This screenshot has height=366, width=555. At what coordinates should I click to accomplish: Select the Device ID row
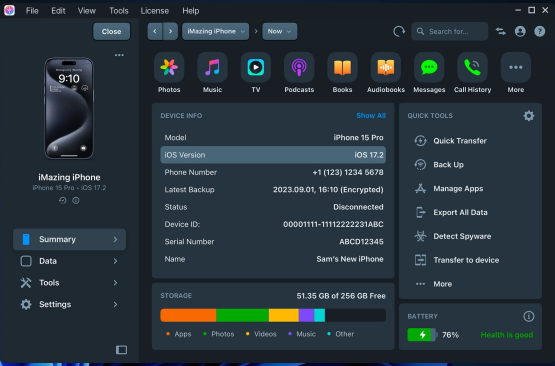coord(273,224)
